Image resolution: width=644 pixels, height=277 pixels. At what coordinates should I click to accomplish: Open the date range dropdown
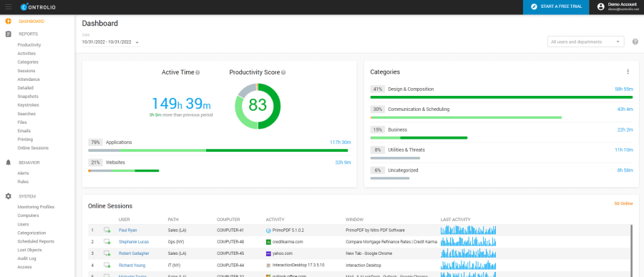[x=111, y=42]
